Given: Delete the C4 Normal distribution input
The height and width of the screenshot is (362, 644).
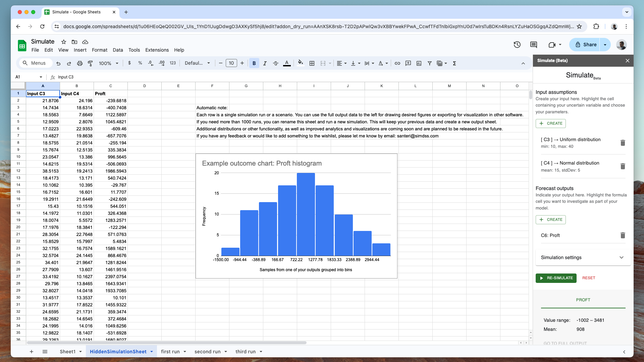Looking at the screenshot, I should click(x=623, y=166).
